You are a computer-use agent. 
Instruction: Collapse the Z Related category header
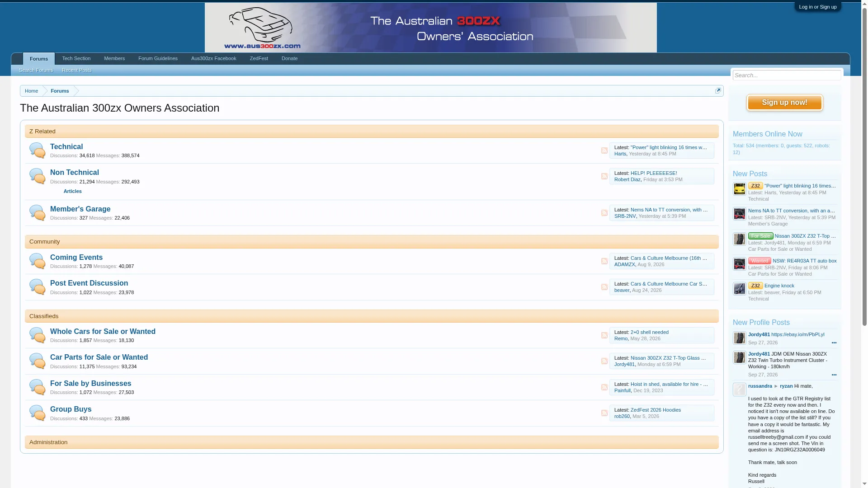(x=372, y=131)
